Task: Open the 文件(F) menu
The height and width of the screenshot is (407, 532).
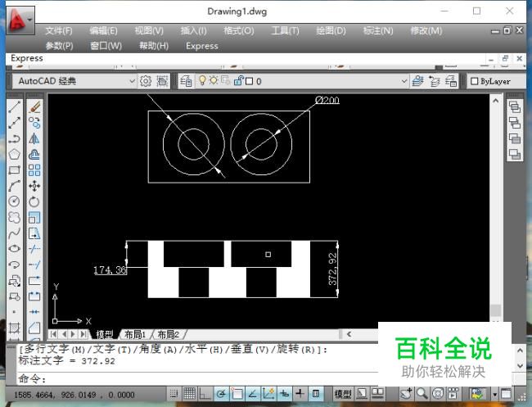Action: [x=59, y=31]
